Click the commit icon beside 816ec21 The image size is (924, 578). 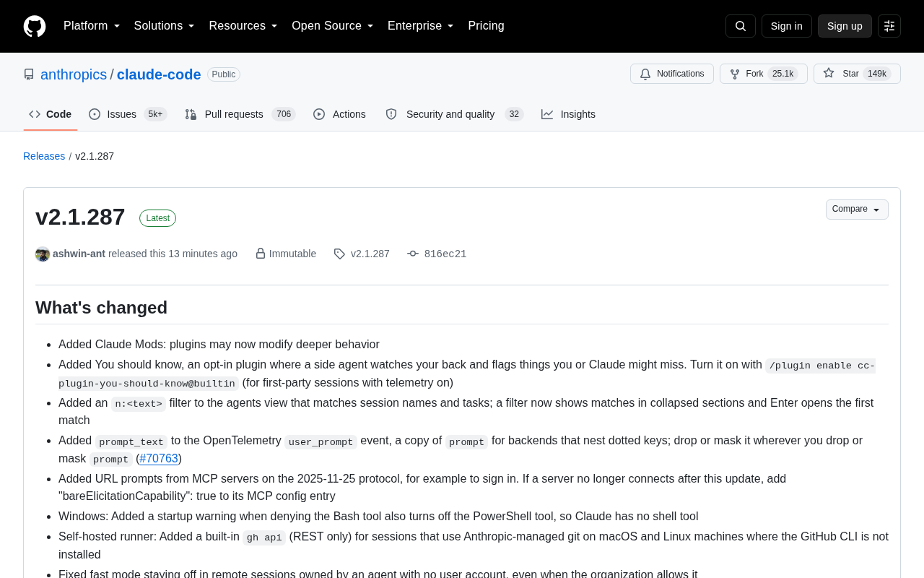[413, 254]
